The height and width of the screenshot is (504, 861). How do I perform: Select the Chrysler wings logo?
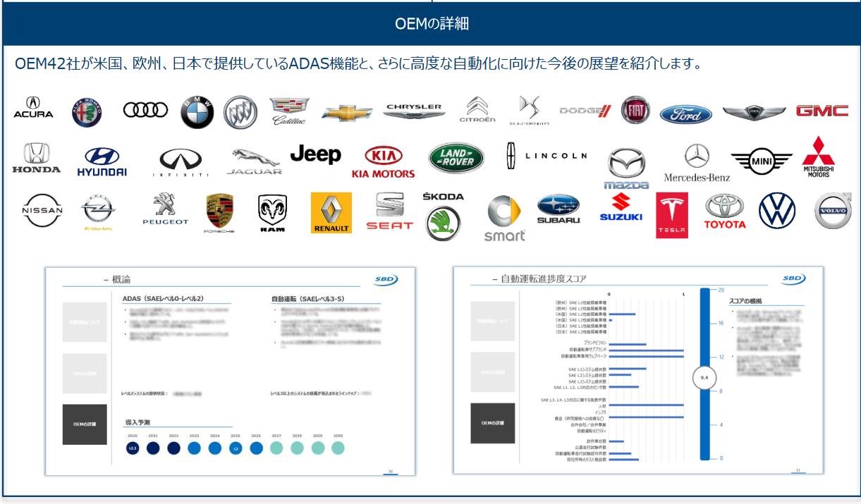click(x=414, y=110)
